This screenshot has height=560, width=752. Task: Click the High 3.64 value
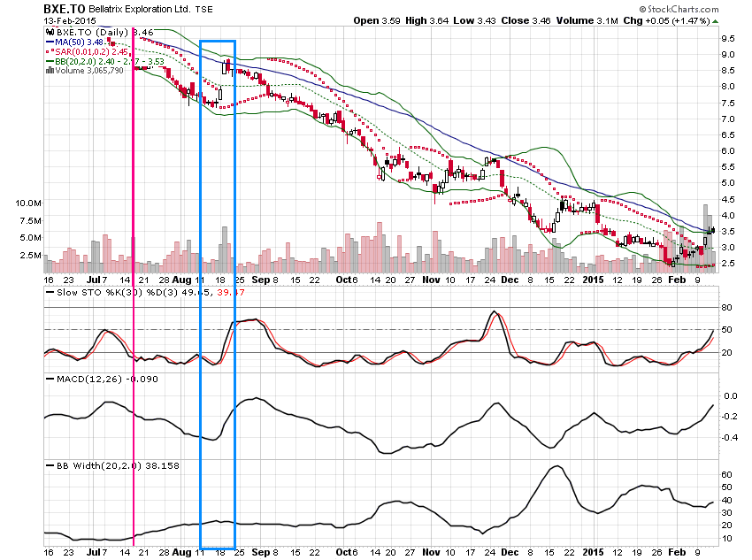[x=426, y=20]
